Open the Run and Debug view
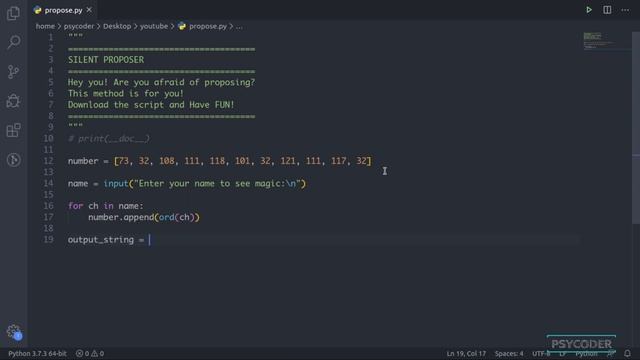The width and height of the screenshot is (640, 360). (13, 101)
